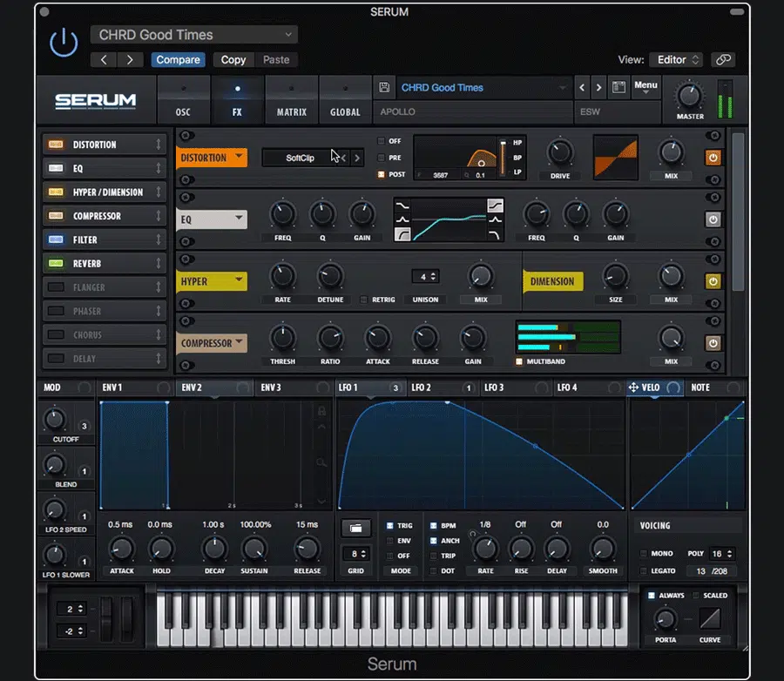
Task: Set distortion filter to PRE
Action: click(381, 158)
